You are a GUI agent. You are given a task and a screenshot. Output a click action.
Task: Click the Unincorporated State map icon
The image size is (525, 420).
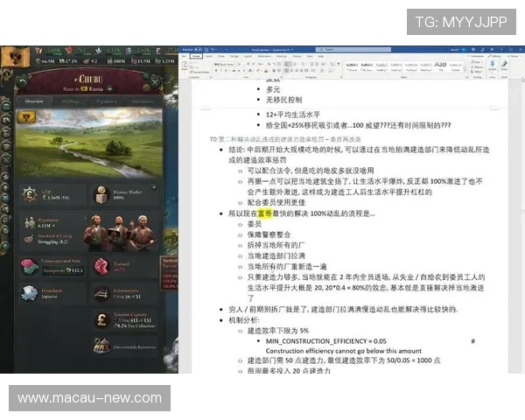[28, 266]
